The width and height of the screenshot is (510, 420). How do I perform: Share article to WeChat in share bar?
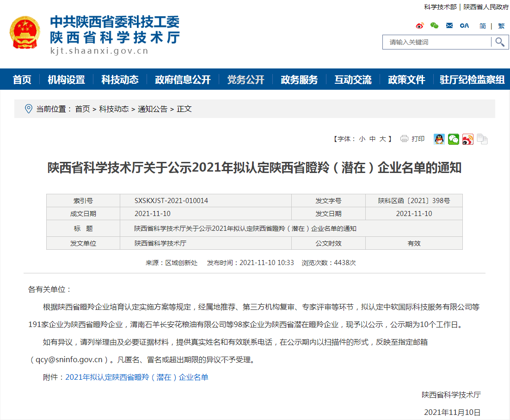(x=454, y=139)
